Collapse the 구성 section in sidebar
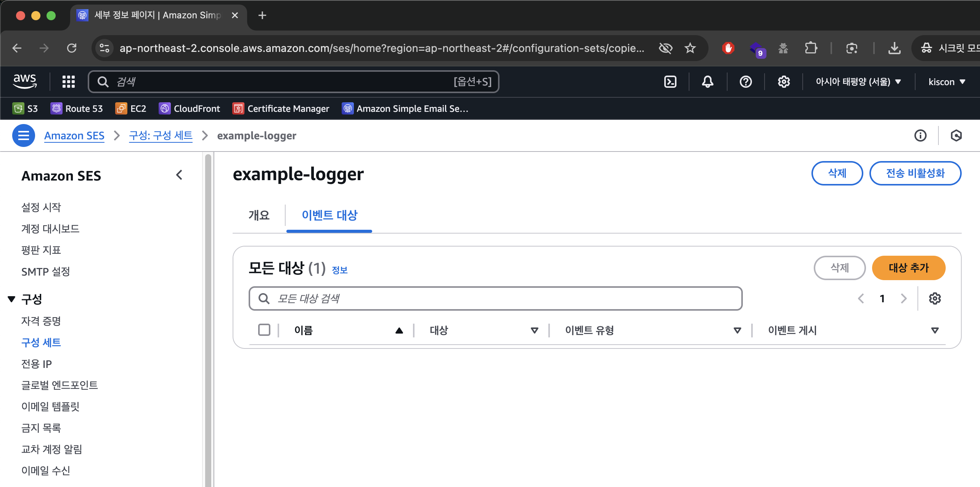The height and width of the screenshot is (487, 980). [11, 299]
